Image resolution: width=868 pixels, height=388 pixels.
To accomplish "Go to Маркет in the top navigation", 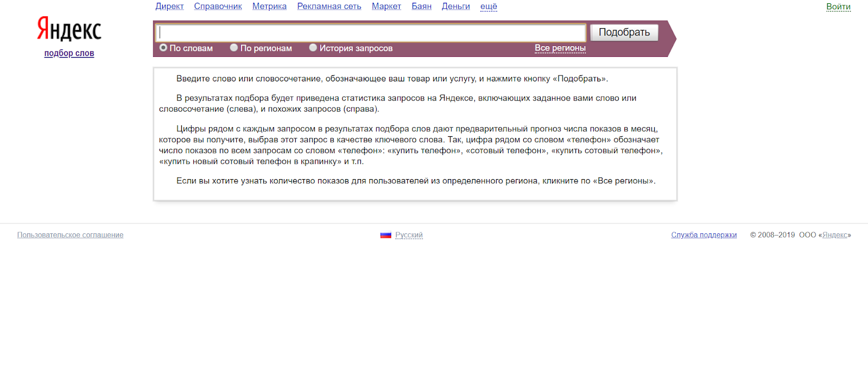I will click(387, 7).
